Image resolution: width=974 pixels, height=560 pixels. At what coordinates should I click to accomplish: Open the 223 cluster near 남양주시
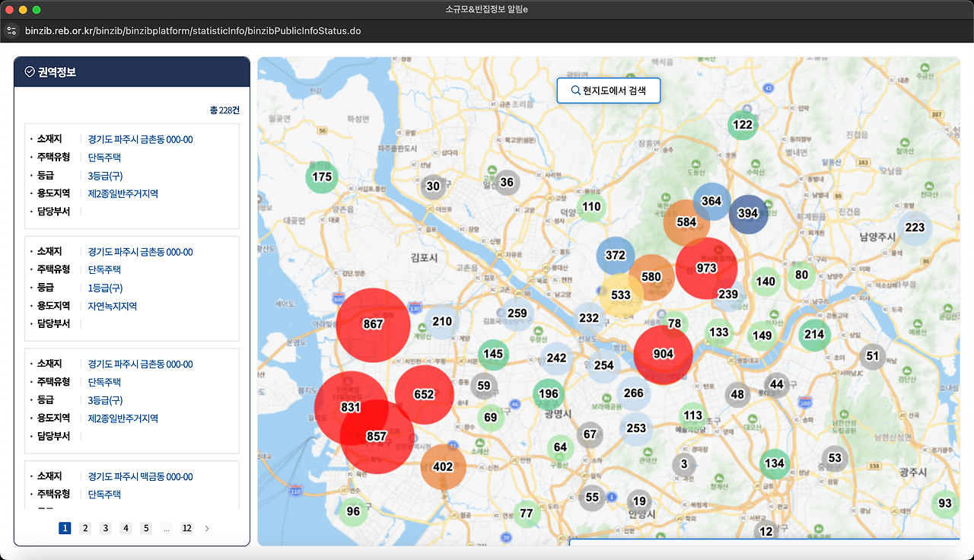(x=915, y=228)
